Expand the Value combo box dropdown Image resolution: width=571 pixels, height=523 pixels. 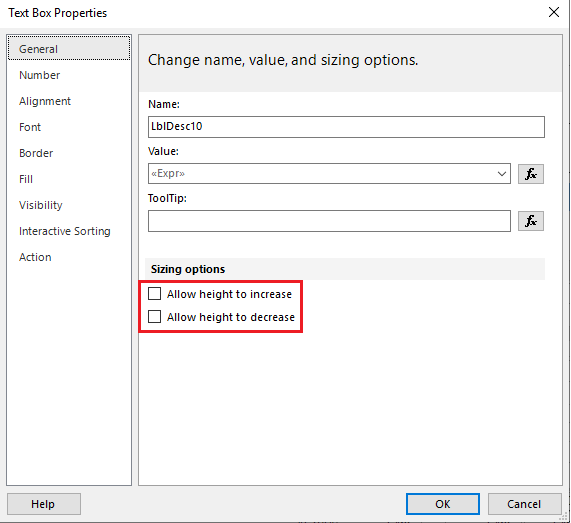click(501, 174)
